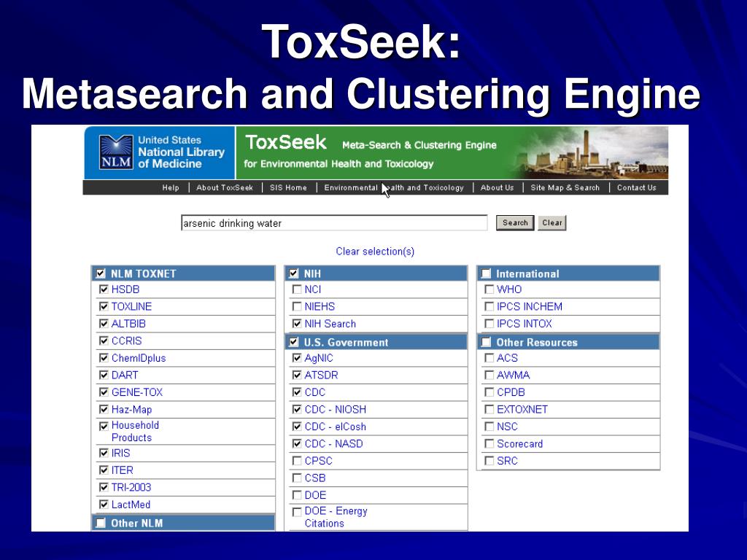Image resolution: width=747 pixels, height=560 pixels.
Task: Check the Scorecard checkbox
Action: pyautogui.click(x=489, y=443)
